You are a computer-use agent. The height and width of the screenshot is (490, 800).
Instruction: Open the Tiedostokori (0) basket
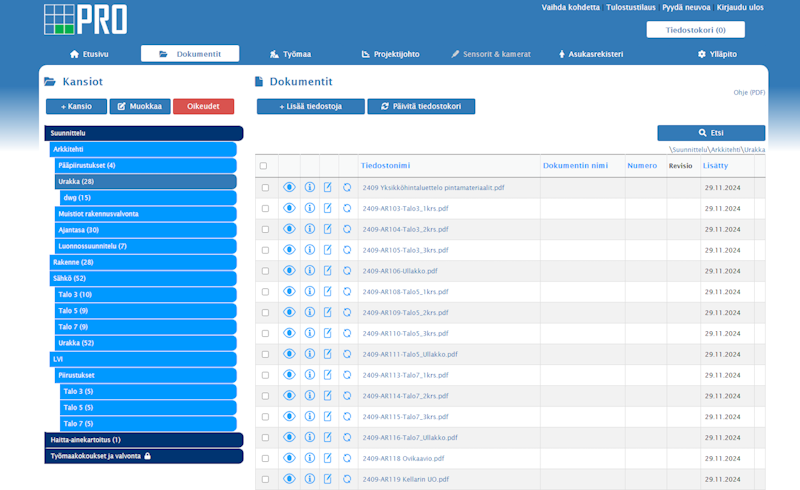tap(695, 30)
